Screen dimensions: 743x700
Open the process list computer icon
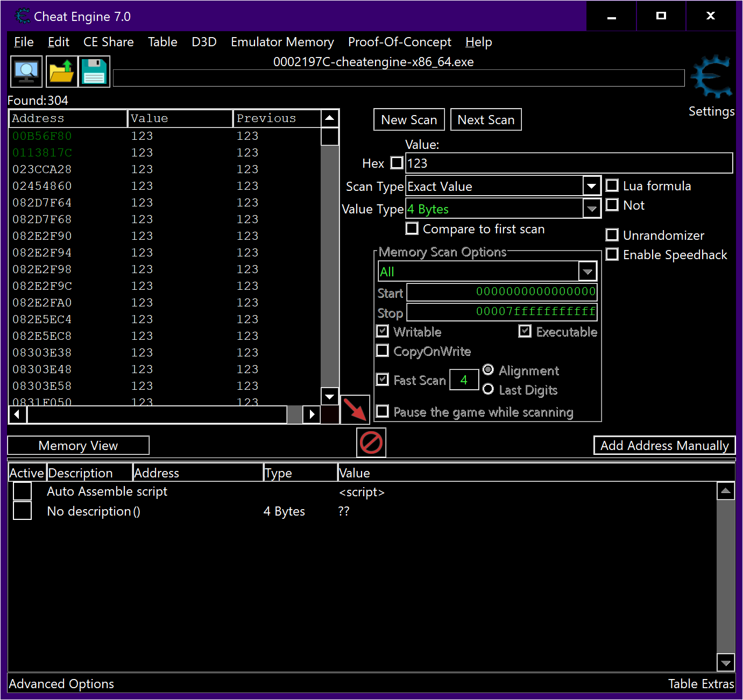26,72
